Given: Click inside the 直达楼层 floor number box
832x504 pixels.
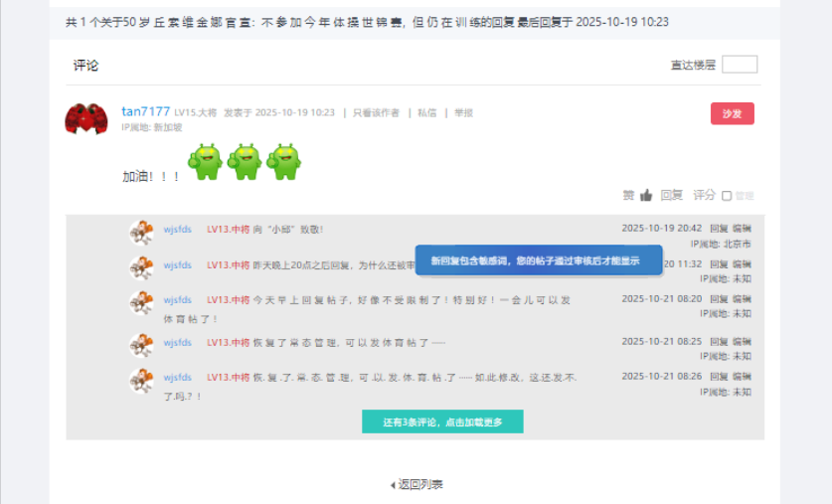Looking at the screenshot, I should point(740,65).
